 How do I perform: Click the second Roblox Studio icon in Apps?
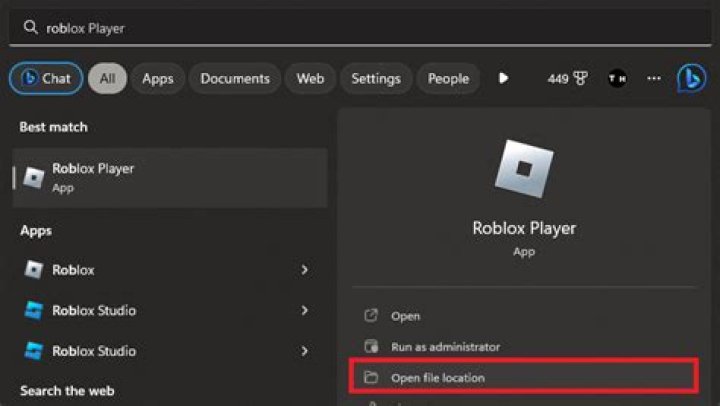click(34, 351)
